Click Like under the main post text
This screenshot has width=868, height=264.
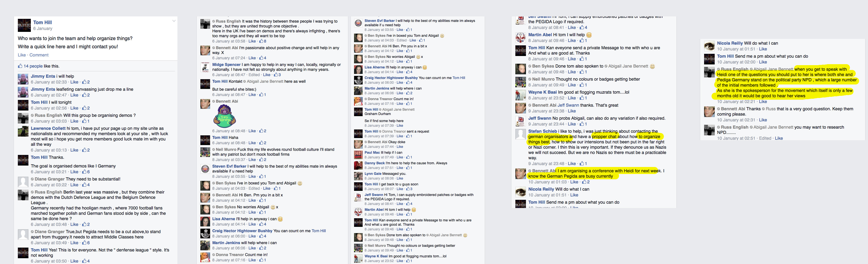(21, 55)
